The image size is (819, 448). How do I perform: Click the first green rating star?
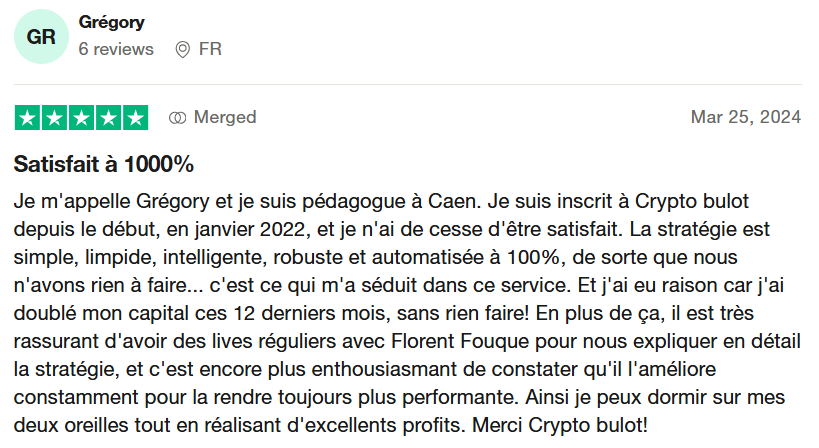pos(28,117)
